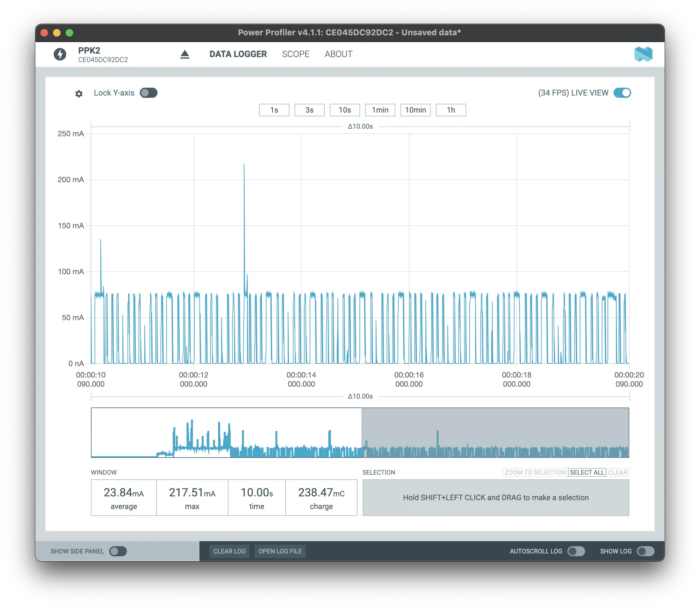The image size is (700, 608).
Task: Click the PPK2 lightning bolt device icon
Action: coord(60,54)
